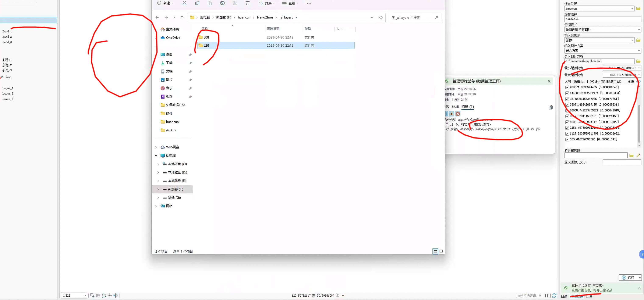Copy messages icon in tool result popup
644x300 pixels.
pyautogui.click(x=551, y=107)
